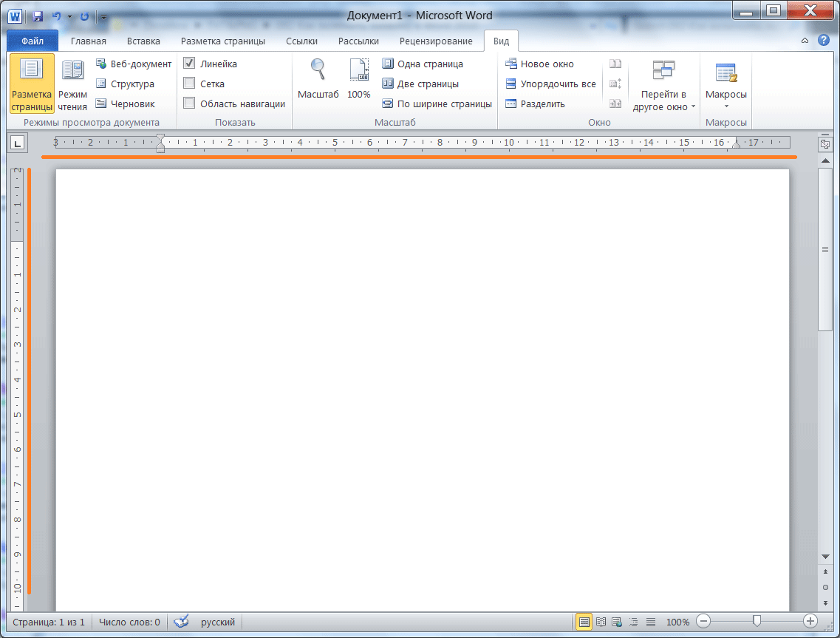Open a Новое окно
Screen dimensions: 840x638
(539, 64)
